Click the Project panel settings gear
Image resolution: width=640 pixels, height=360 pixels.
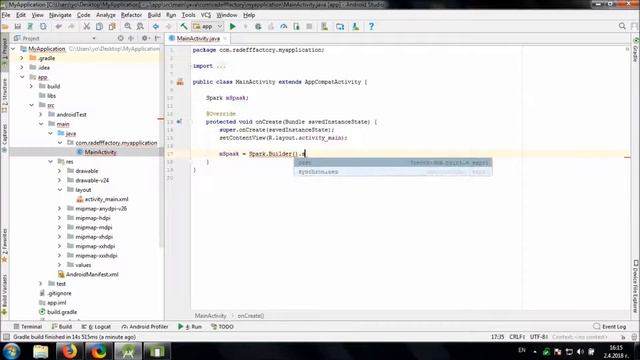[144, 38]
